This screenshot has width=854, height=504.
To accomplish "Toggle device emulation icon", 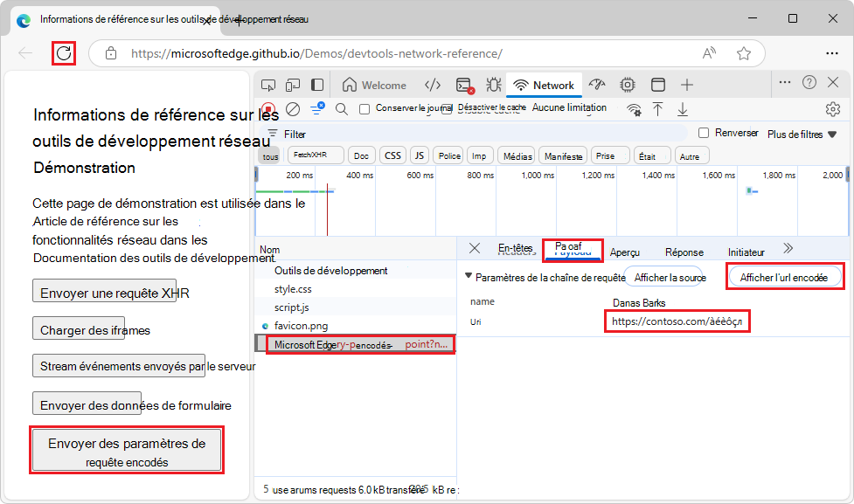I will [x=293, y=85].
